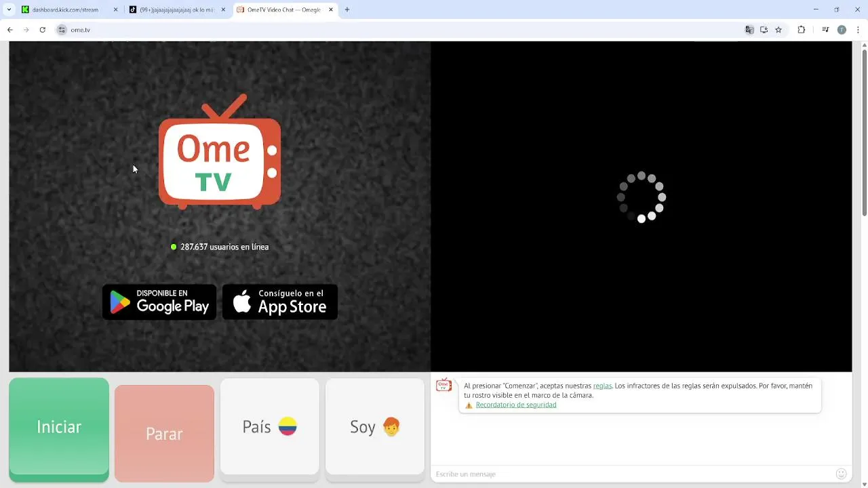Go forward to next page
Viewport: 868px width, 488px height.
(26, 30)
